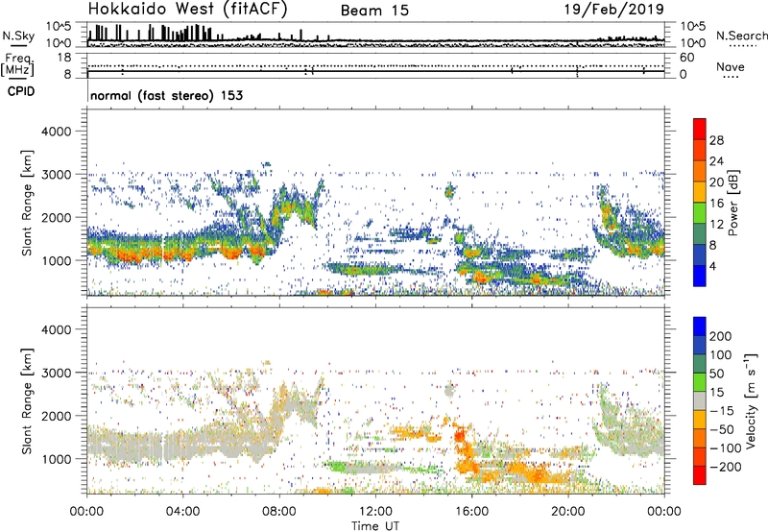This screenshot has width=768, height=532.
Task: Click the Slant Range label of the velocity panel
Action: point(27,401)
